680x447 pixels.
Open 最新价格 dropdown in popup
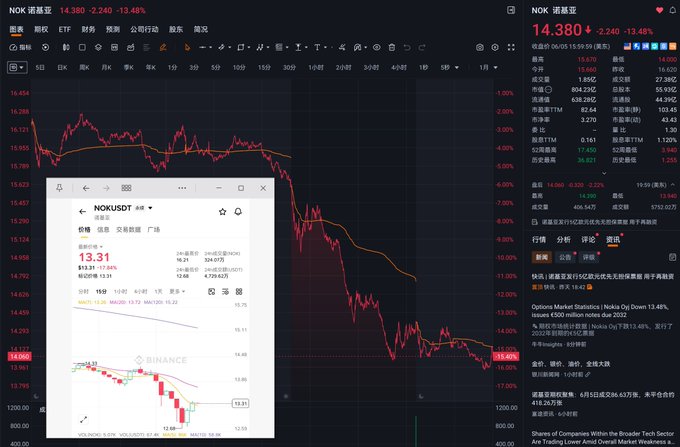click(x=90, y=246)
